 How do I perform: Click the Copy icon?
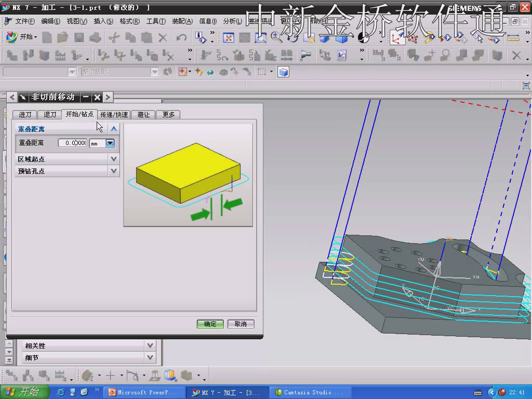click(130, 37)
